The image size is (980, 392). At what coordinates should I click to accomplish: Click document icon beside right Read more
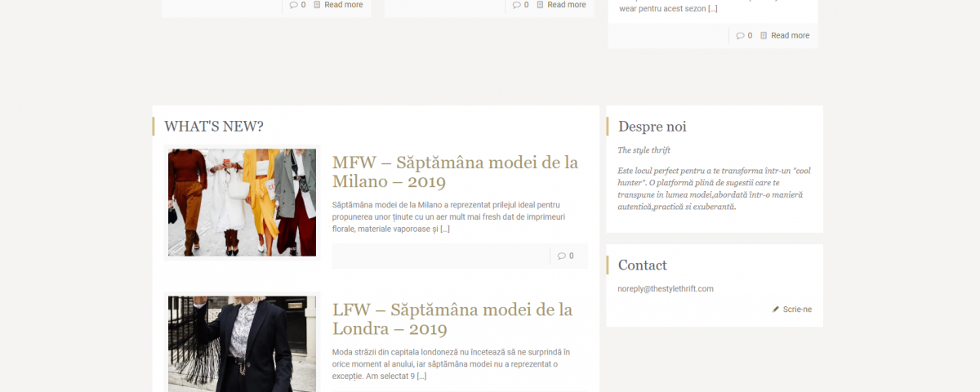(x=764, y=36)
